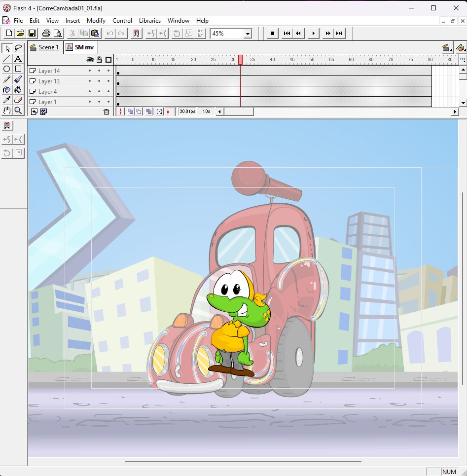The height and width of the screenshot is (476, 467).
Task: Open the zoom percentage dropdown arrow
Action: click(248, 34)
